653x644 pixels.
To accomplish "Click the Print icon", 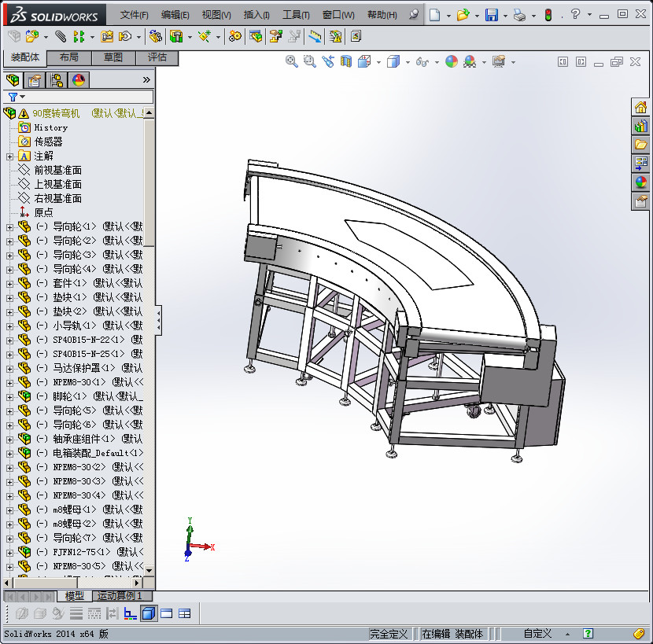I will (x=519, y=16).
